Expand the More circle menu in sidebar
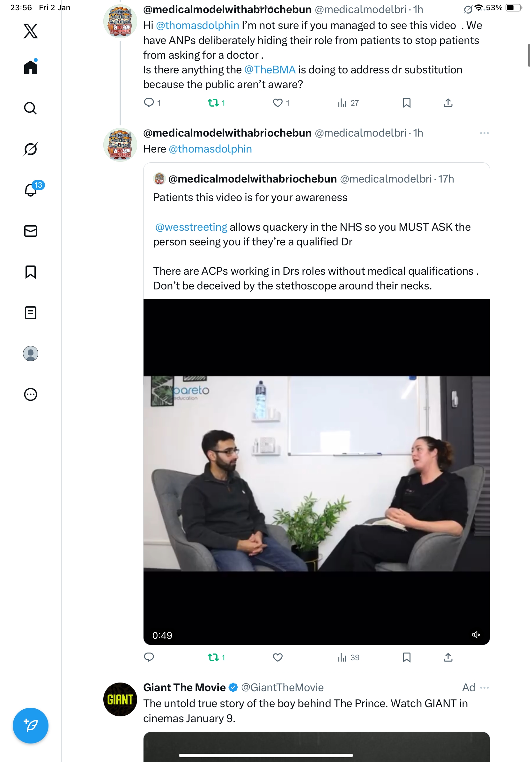The image size is (532, 762). (x=31, y=394)
